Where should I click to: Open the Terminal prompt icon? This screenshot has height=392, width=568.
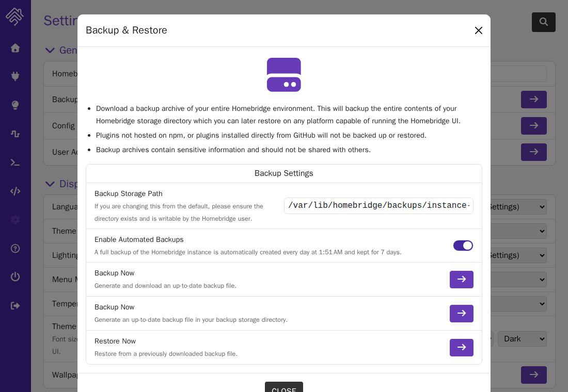[15, 162]
